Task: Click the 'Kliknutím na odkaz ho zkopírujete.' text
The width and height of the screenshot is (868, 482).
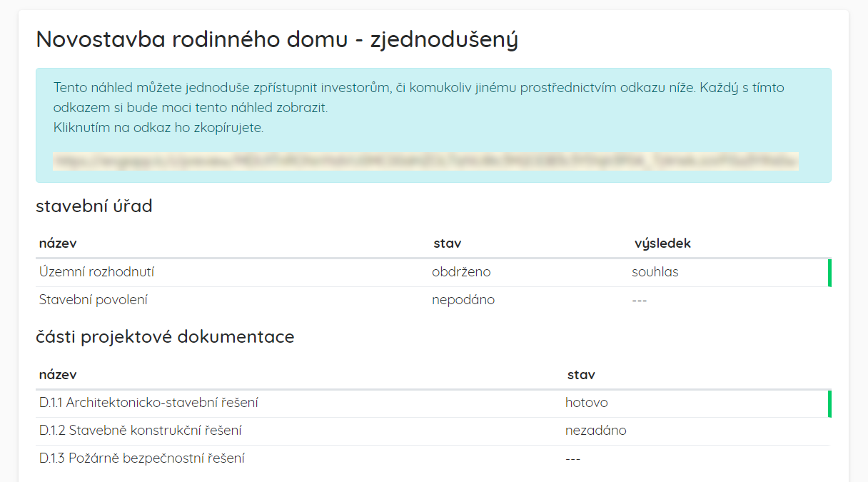Action: tap(158, 129)
